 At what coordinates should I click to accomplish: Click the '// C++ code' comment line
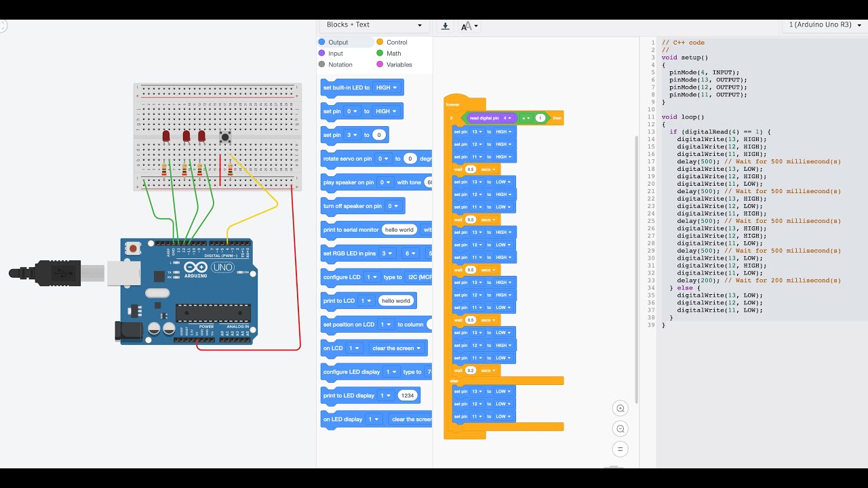683,43
